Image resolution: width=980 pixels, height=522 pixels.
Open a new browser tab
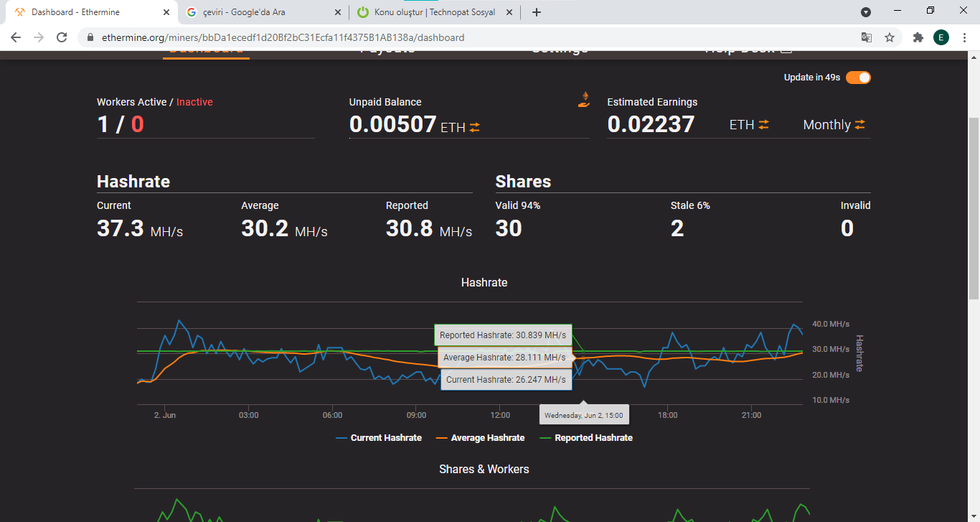pyautogui.click(x=536, y=12)
